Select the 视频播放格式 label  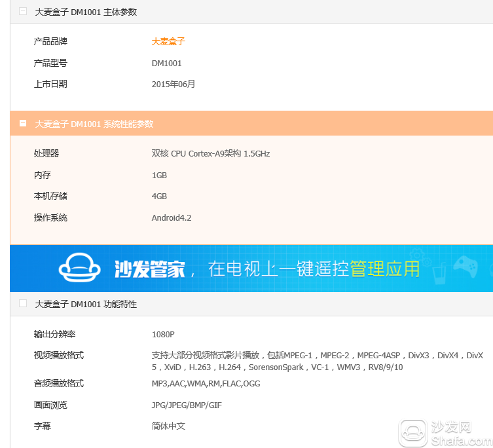[59, 356]
